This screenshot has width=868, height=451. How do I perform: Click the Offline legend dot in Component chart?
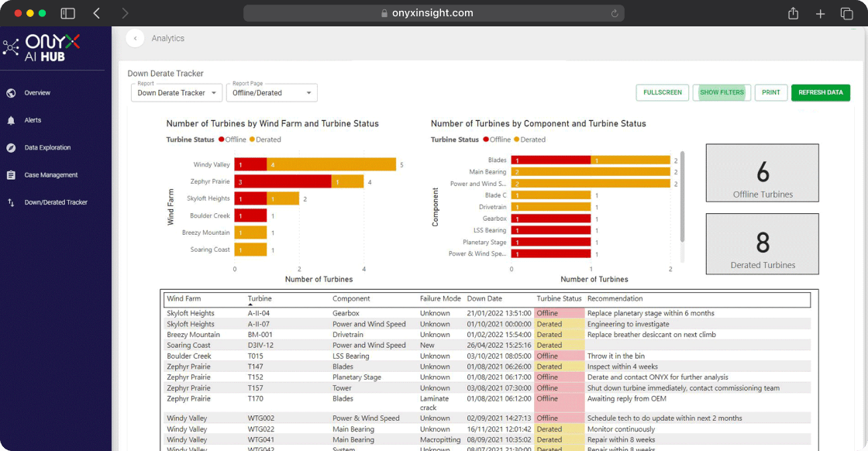(x=486, y=139)
